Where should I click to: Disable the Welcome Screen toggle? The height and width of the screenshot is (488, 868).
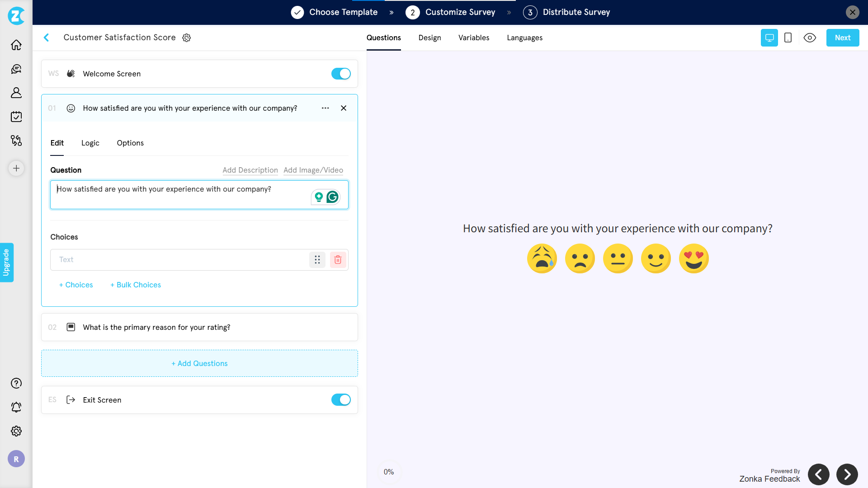[x=340, y=74]
